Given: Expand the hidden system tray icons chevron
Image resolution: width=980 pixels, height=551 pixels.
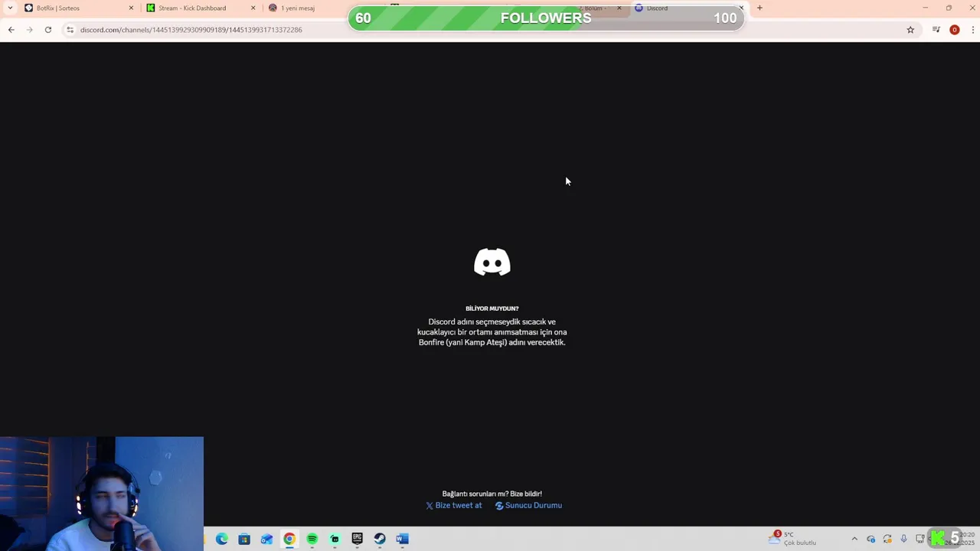Looking at the screenshot, I should point(854,539).
